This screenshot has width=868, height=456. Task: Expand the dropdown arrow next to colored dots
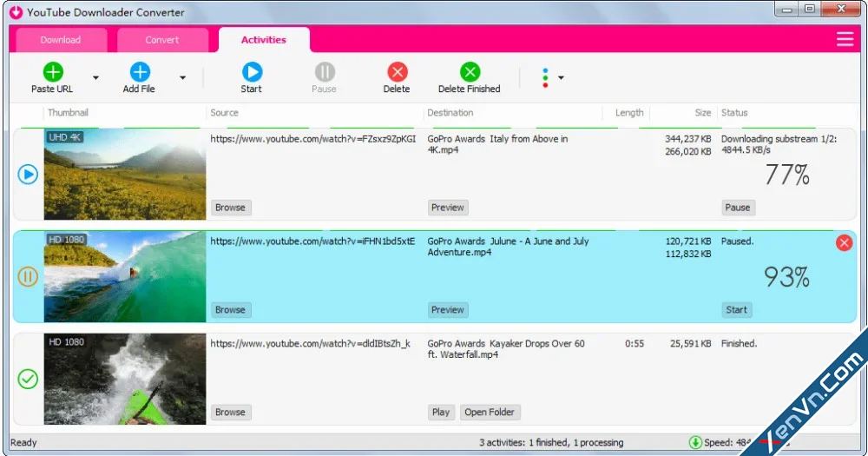(x=561, y=77)
